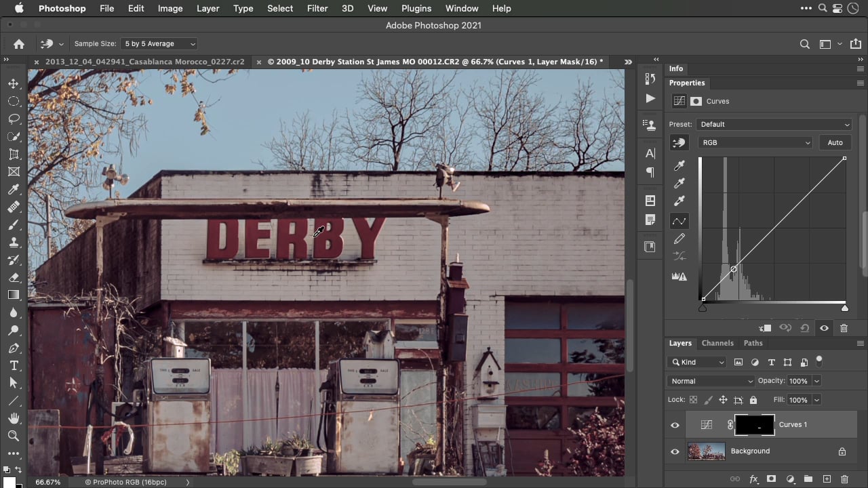The height and width of the screenshot is (488, 868).
Task: Toggle Curves adjustment visibility in Properties
Action: pos(824,328)
